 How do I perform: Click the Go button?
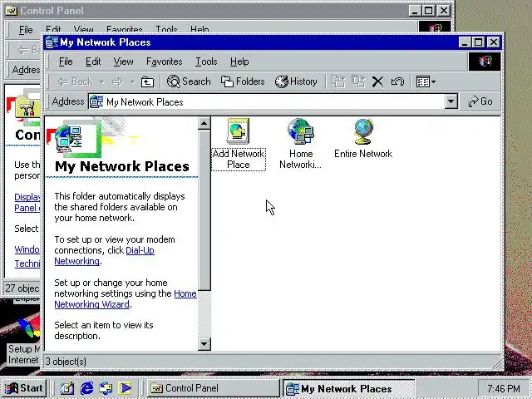pyautogui.click(x=480, y=101)
